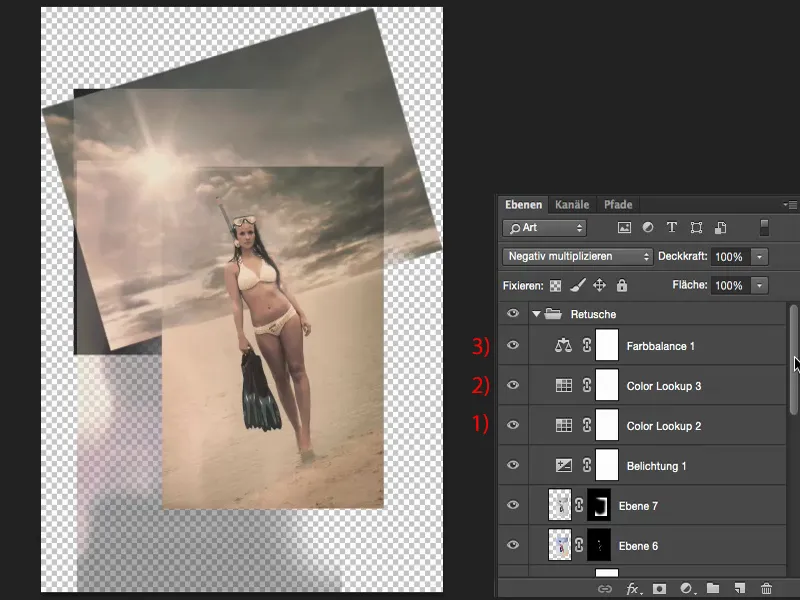Add a layer mask from bottom bar

[x=660, y=589]
